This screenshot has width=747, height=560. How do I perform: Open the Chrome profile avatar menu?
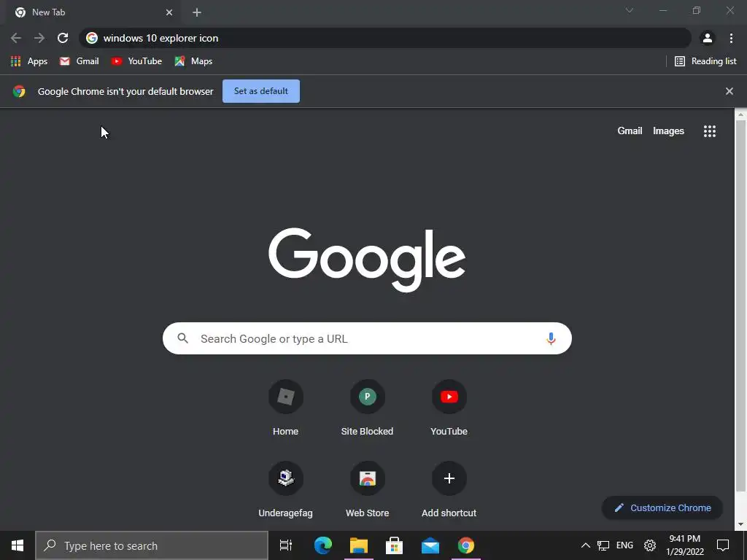tap(708, 38)
